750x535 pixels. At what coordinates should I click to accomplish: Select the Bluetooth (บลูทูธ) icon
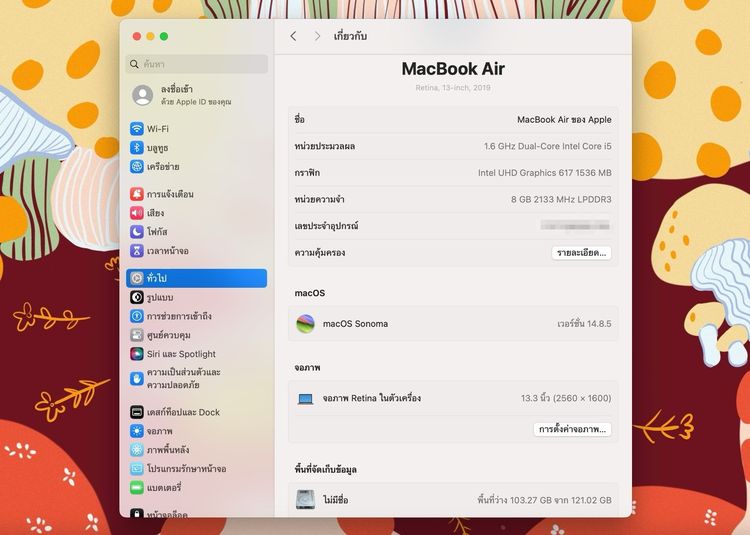[x=137, y=148]
